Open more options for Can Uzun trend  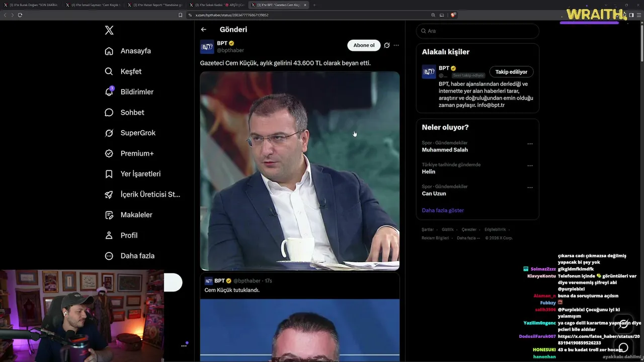(530, 188)
